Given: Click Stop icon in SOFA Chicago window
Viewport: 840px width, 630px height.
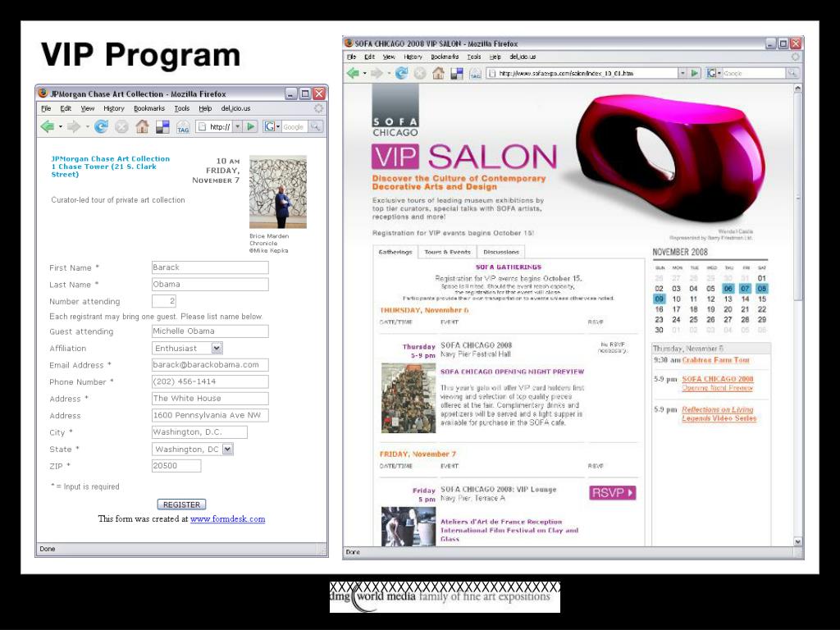Looking at the screenshot, I should click(420, 73).
